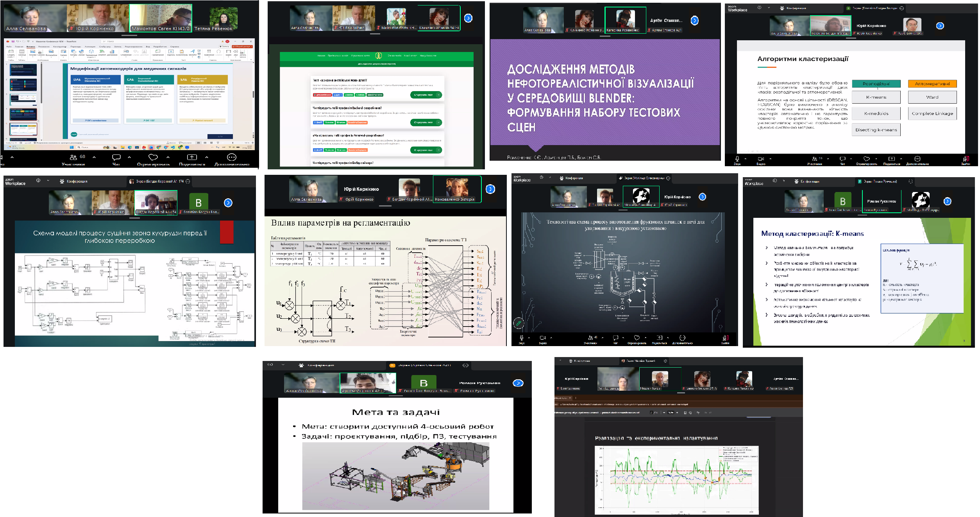Expand chevron right of Отреагировать under PowerPoint
Screen dimensions: 980x517
click(x=168, y=157)
